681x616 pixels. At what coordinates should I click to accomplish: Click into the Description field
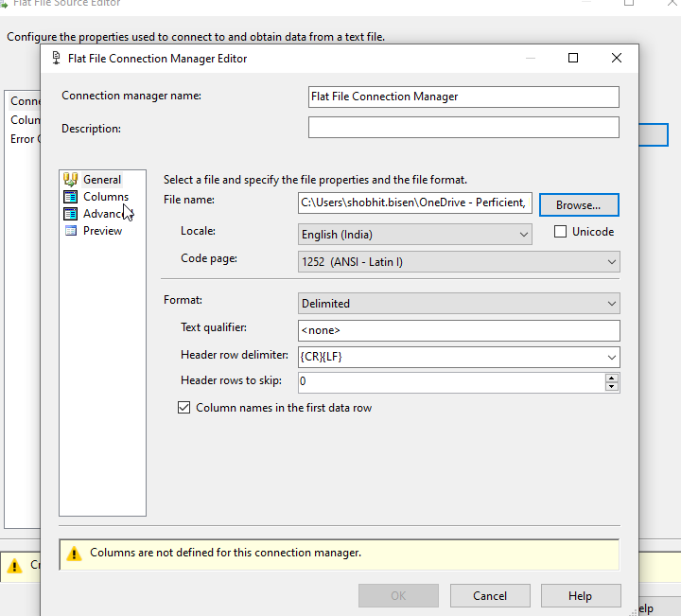(x=463, y=128)
